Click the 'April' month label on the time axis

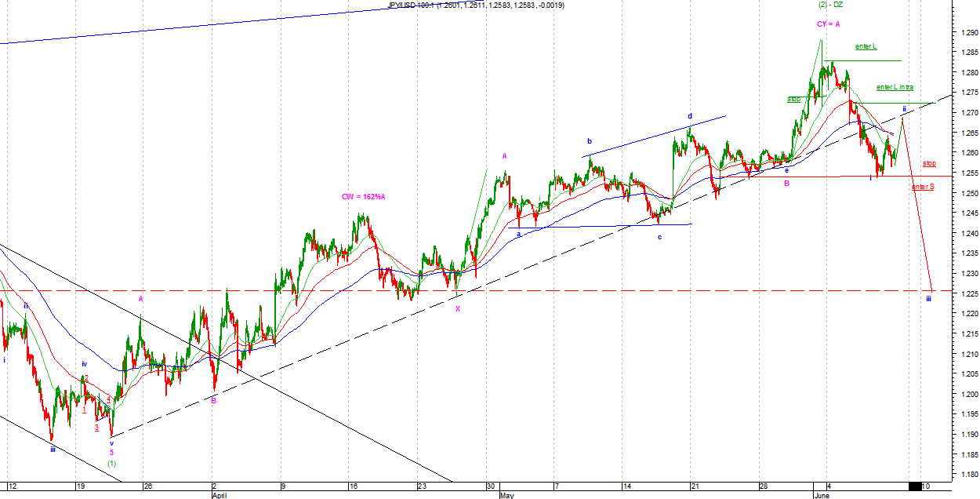(220, 496)
